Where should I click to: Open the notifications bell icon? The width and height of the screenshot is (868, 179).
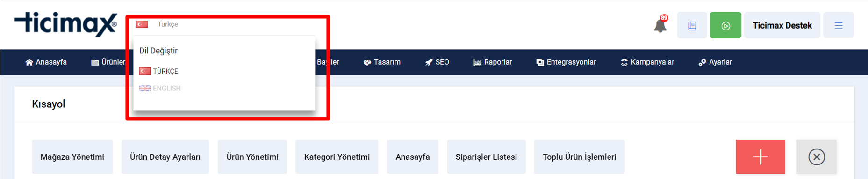click(x=660, y=25)
